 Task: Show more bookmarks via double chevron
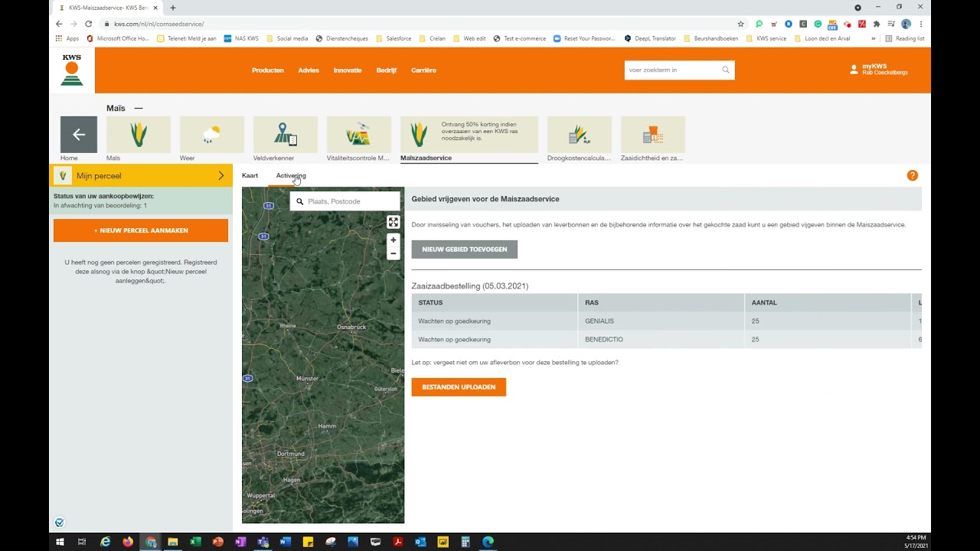pos(873,38)
